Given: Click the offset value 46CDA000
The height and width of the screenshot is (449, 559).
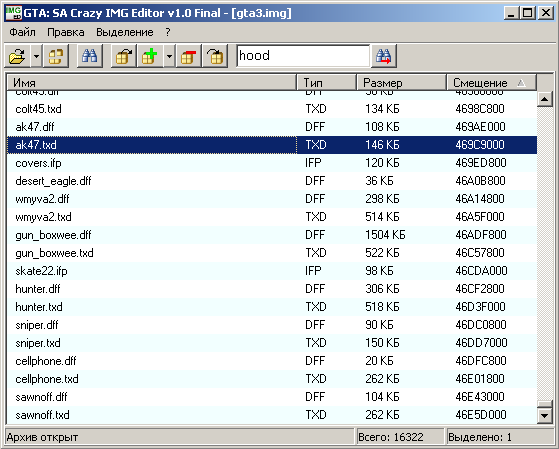Looking at the screenshot, I should (x=481, y=271).
